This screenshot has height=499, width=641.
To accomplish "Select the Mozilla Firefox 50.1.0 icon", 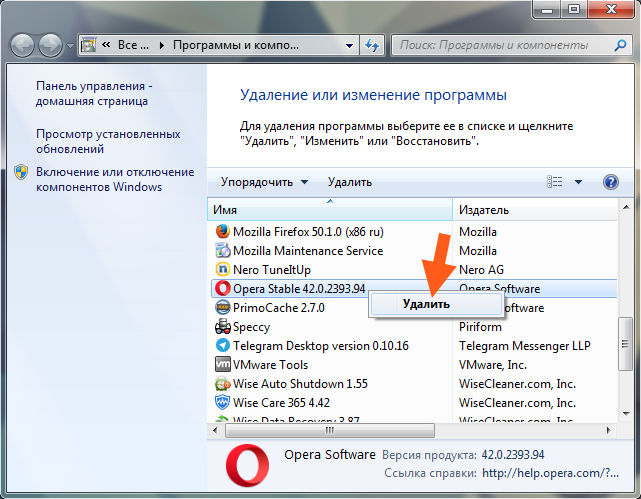I will point(222,232).
